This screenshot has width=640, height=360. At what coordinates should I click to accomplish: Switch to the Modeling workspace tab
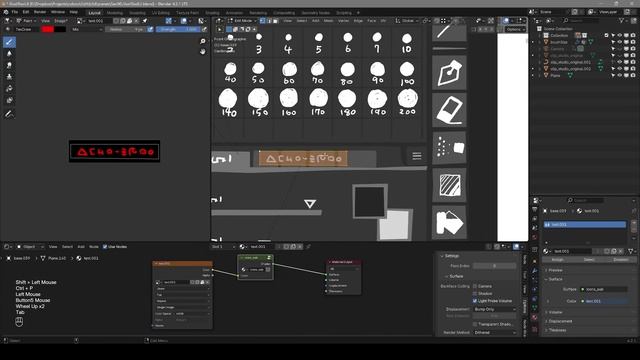click(115, 13)
